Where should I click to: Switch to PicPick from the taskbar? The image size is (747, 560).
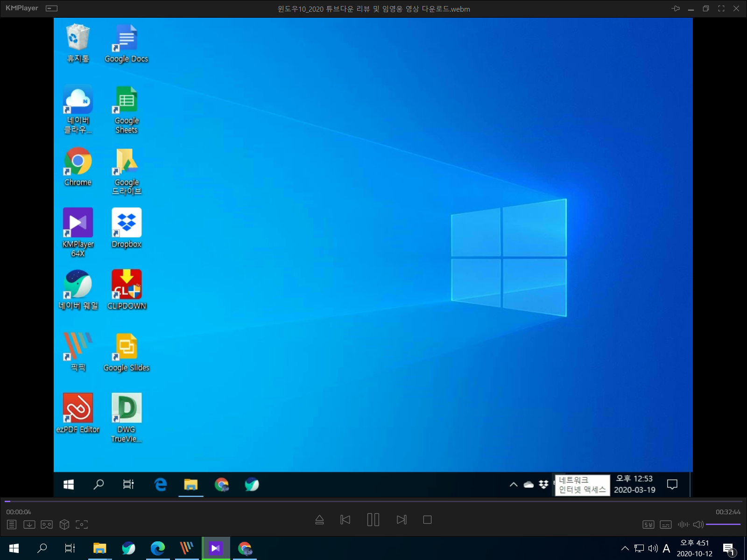click(186, 548)
